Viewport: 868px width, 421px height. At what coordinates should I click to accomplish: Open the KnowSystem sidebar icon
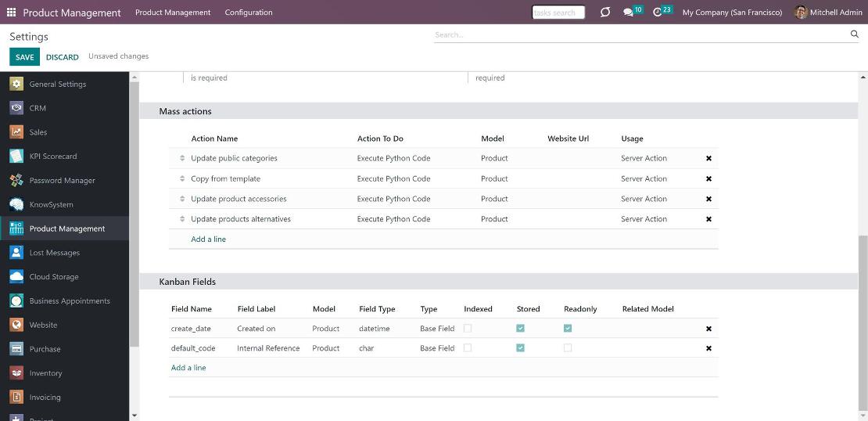tap(16, 204)
